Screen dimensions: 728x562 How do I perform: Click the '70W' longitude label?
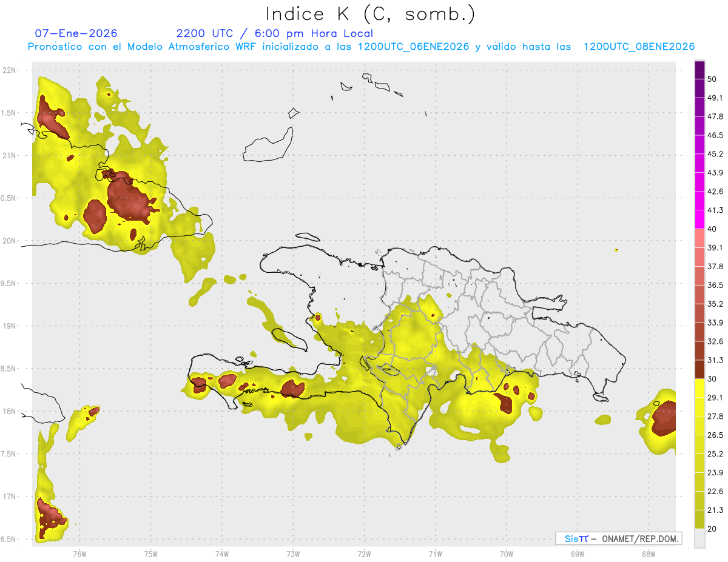(507, 554)
